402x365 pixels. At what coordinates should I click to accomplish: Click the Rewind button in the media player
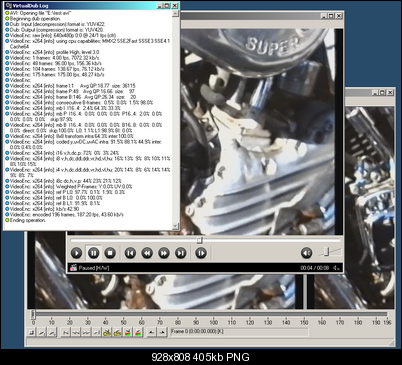point(147,253)
